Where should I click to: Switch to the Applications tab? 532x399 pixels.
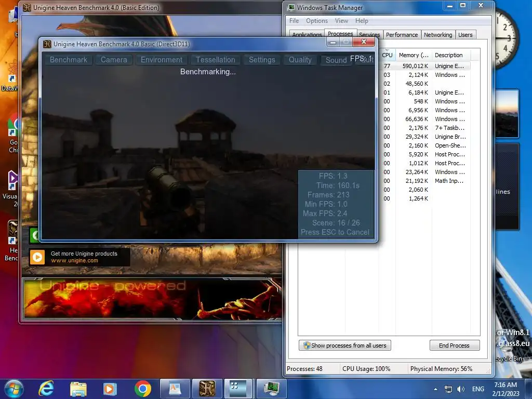pyautogui.click(x=307, y=35)
